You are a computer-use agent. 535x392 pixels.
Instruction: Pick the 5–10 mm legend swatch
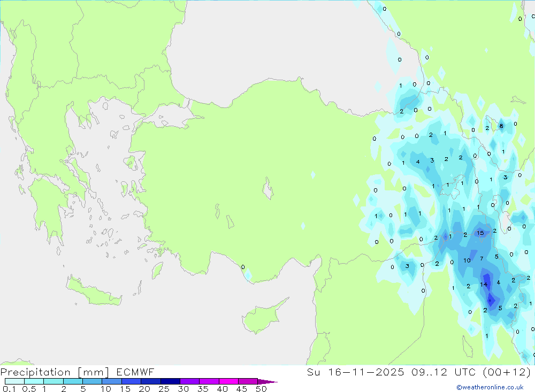[x=93, y=381]
